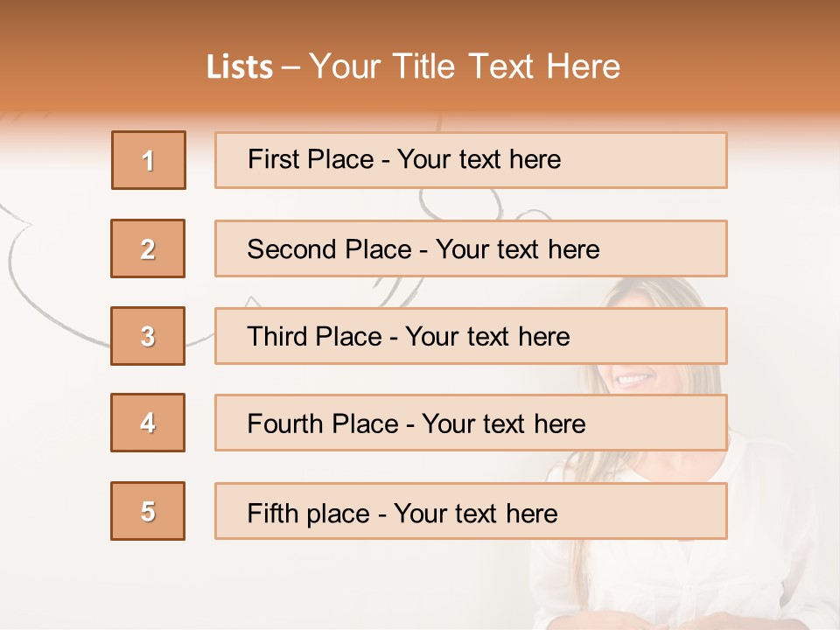Select the Fifth place text bar
Screen dimensions: 840x630
471,511
